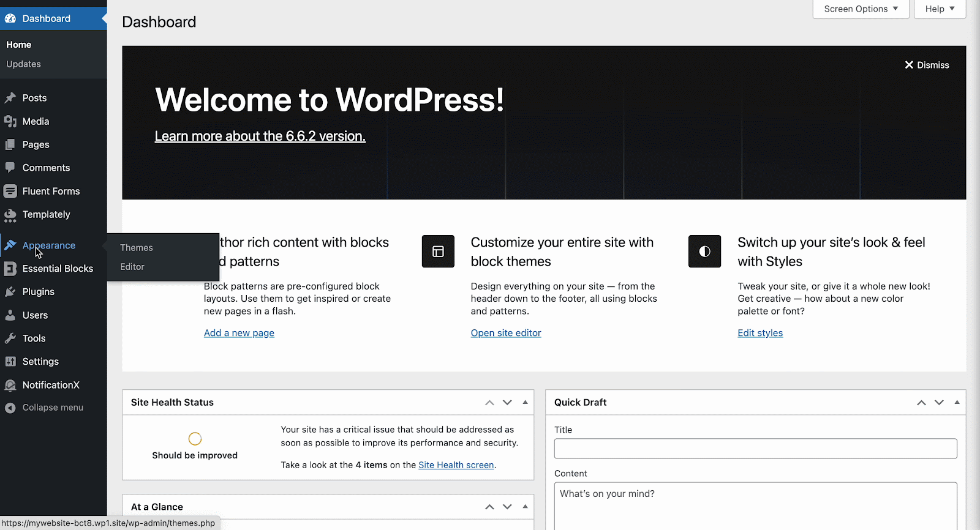Screen dimensions: 980x530
Task: Open the Help dropdown tab
Action: tap(940, 9)
